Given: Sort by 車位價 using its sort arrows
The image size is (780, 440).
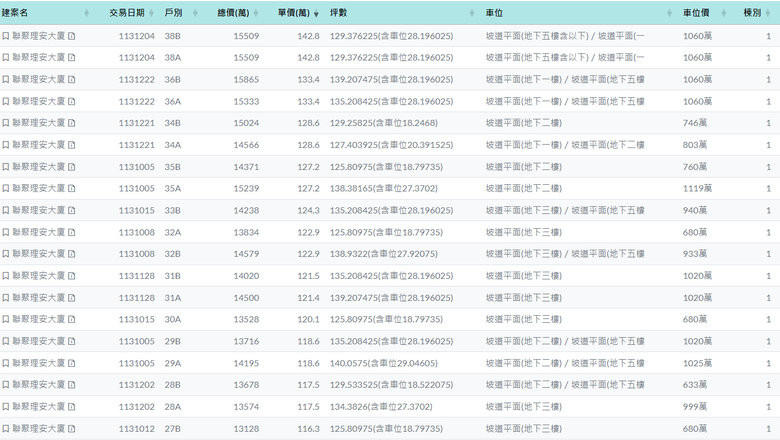Looking at the screenshot, I should 724,13.
